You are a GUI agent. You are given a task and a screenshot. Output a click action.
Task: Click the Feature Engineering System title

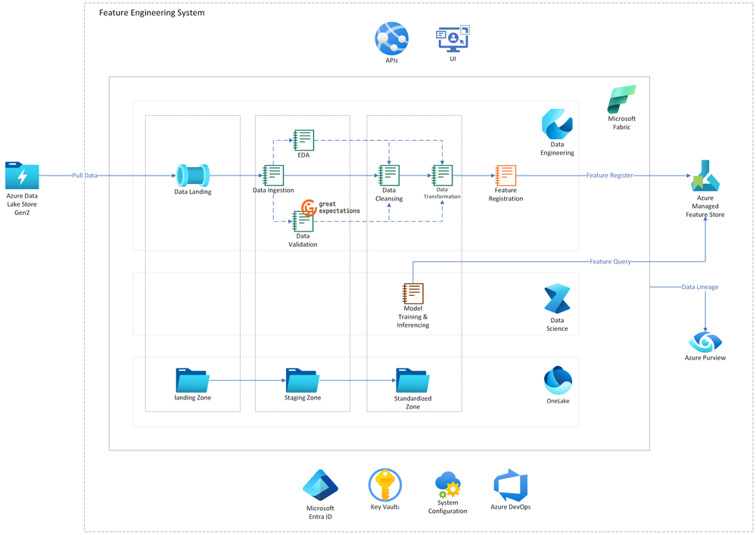click(152, 13)
